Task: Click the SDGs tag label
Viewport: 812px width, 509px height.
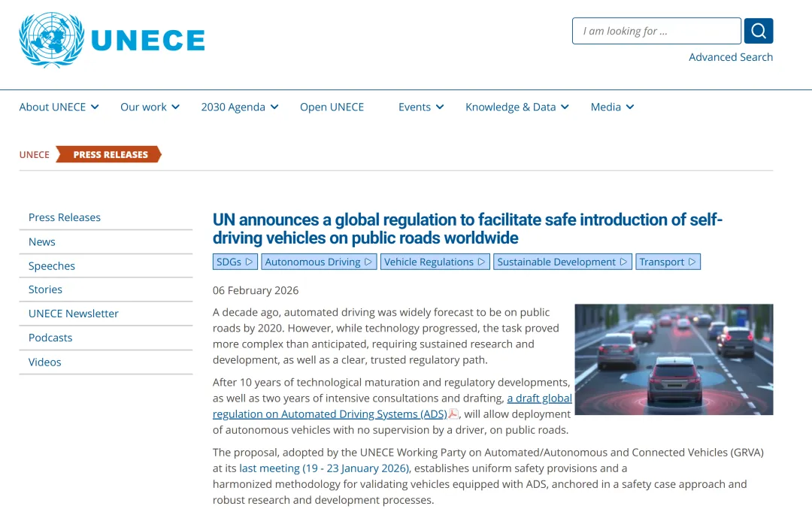Action: click(229, 262)
